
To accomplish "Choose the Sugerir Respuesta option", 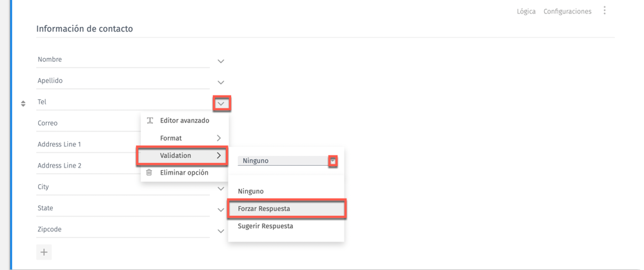I will (265, 226).
